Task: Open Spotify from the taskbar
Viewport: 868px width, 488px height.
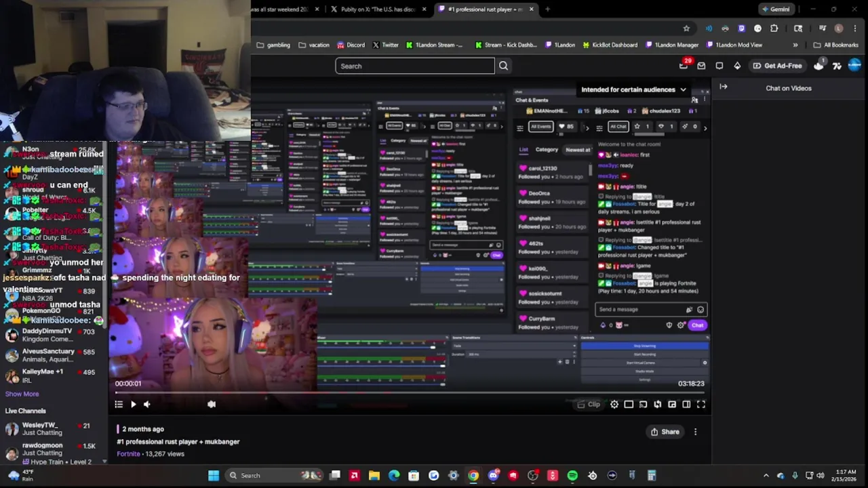Action: click(572, 475)
